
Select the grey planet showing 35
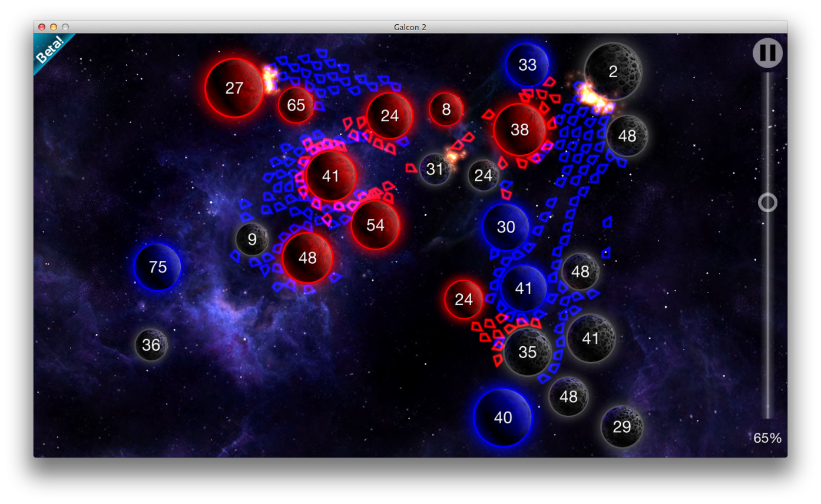[527, 352]
